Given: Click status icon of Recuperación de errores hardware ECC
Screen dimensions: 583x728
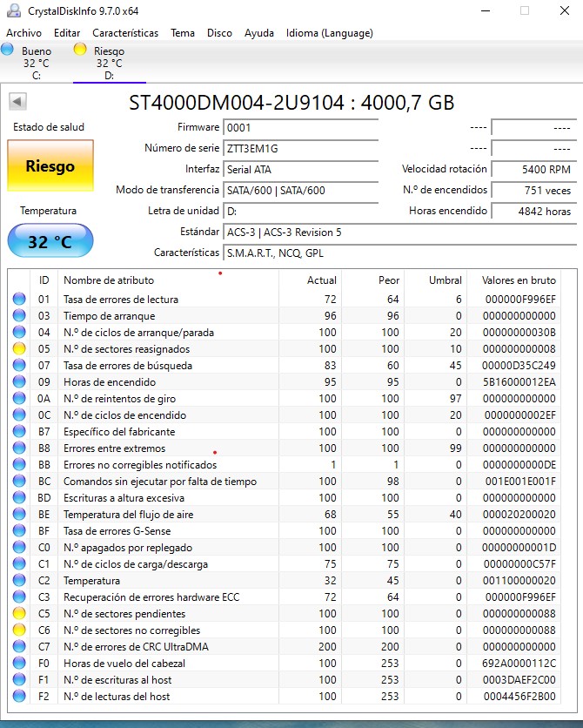Looking at the screenshot, I should (19, 597).
